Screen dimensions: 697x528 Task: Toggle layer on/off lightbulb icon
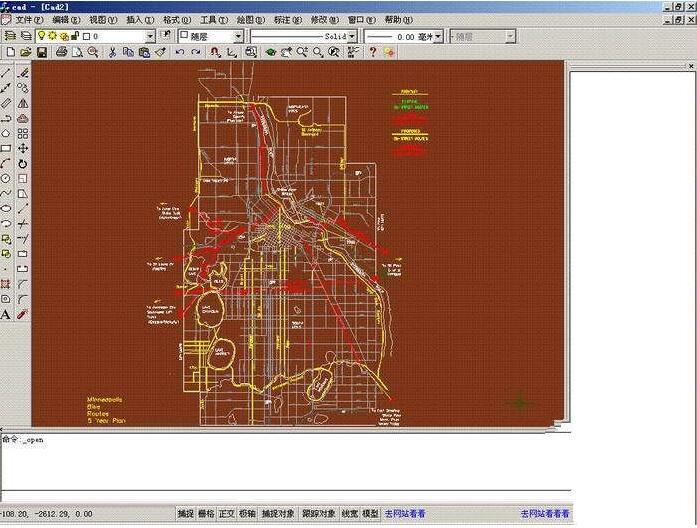click(41, 36)
